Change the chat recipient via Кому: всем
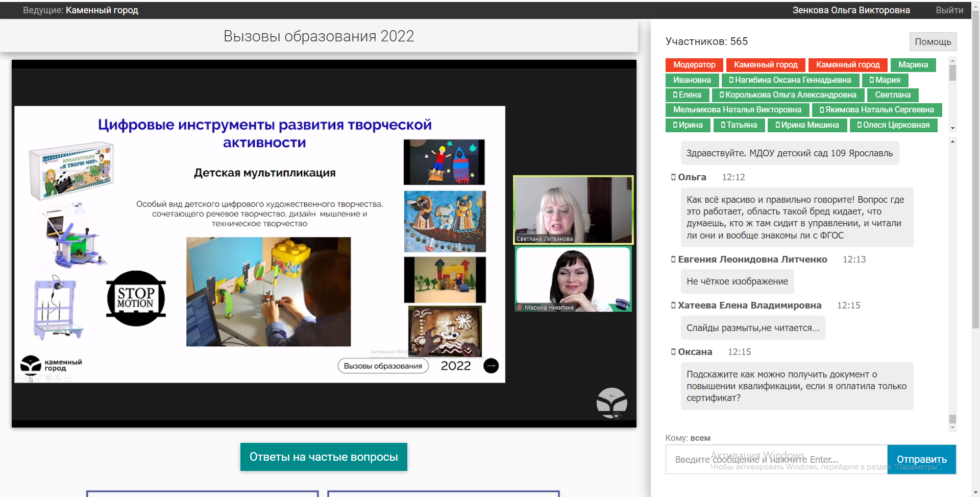Image resolution: width=980 pixels, height=497 pixels. tap(700, 438)
